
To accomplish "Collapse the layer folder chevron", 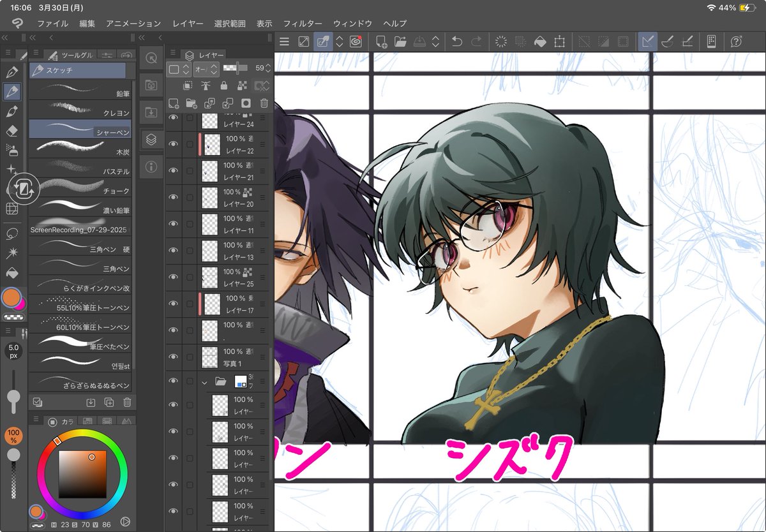I will point(204,382).
